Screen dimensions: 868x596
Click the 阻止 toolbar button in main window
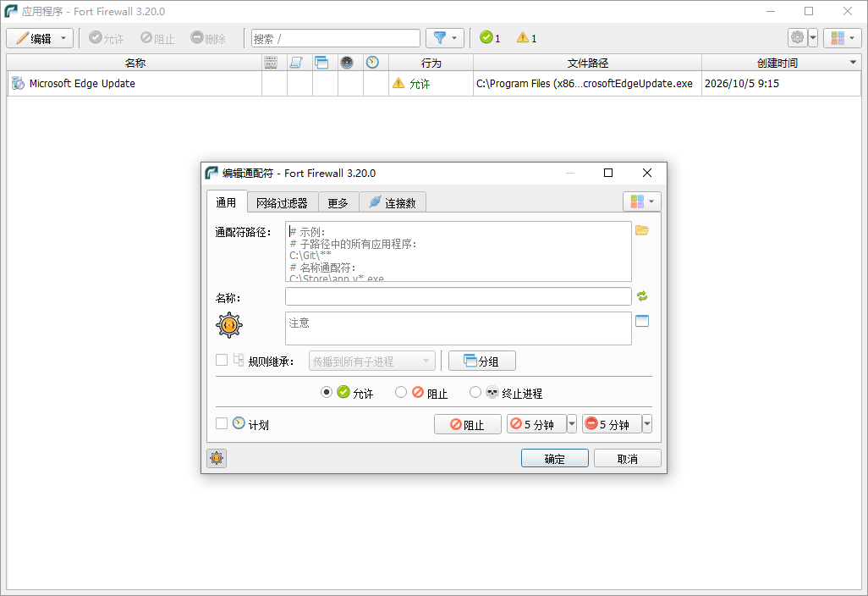click(157, 38)
